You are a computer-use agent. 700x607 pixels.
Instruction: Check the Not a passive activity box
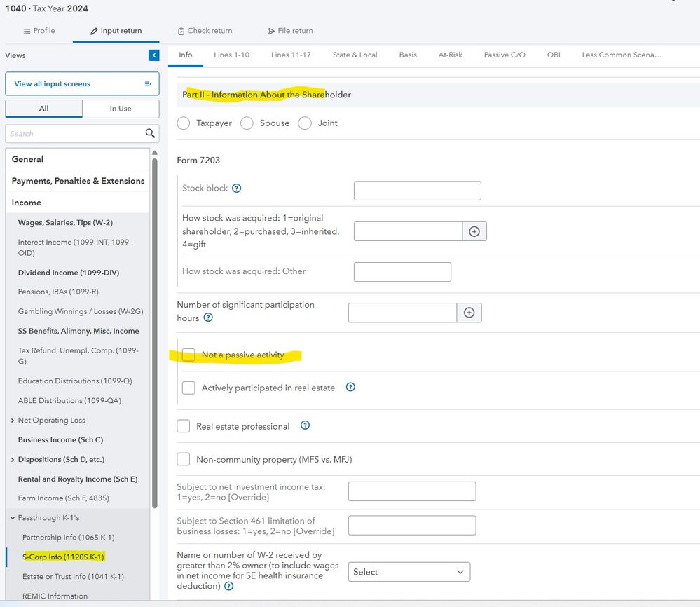pyautogui.click(x=188, y=355)
